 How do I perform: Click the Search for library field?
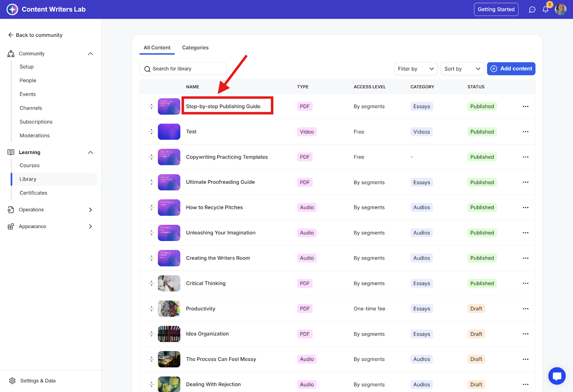coord(183,69)
